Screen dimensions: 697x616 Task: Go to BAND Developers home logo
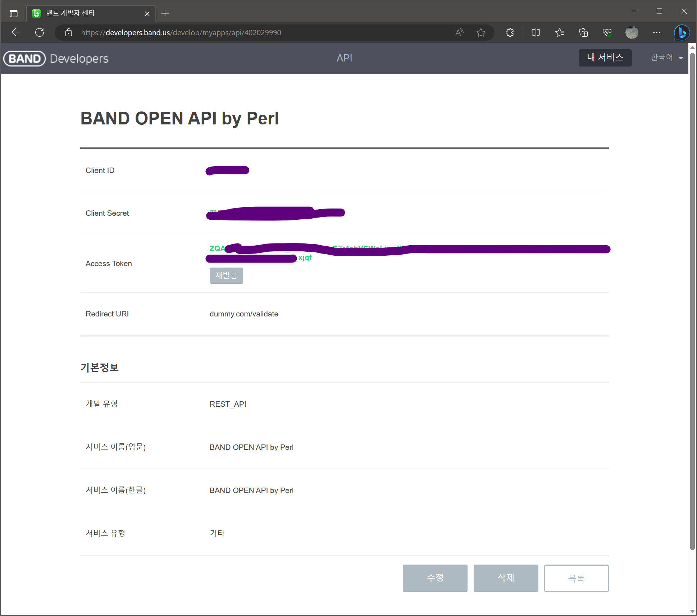coord(56,59)
